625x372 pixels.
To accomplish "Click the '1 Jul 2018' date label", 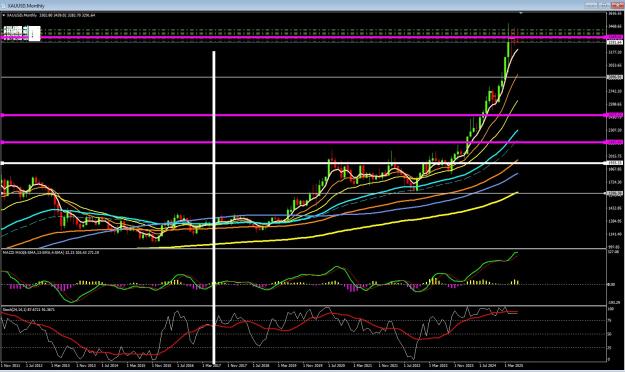I will 260,365.
